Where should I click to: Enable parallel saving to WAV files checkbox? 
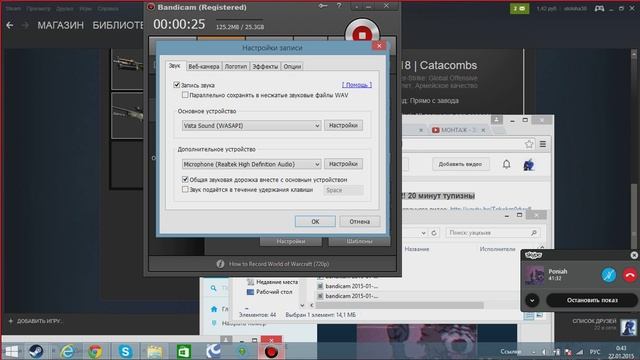coord(185,95)
